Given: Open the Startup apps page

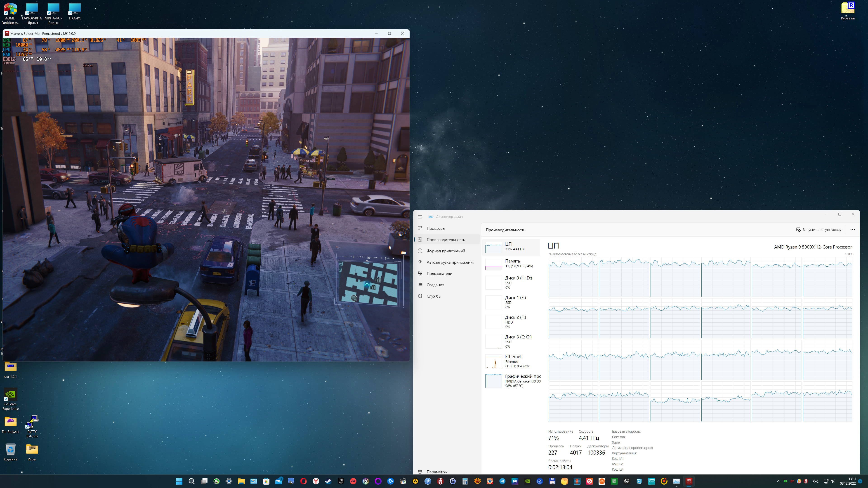Looking at the screenshot, I should coord(450,262).
